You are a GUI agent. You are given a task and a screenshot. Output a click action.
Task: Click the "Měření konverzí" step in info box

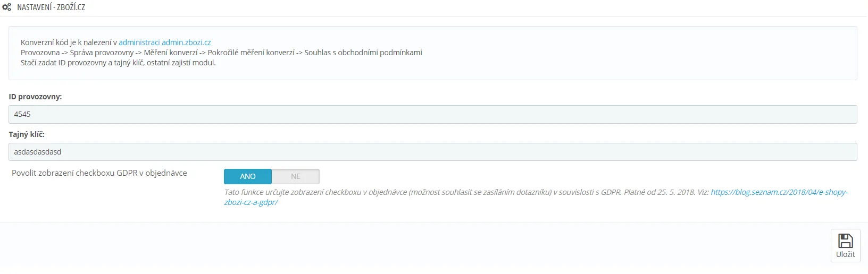(x=171, y=53)
